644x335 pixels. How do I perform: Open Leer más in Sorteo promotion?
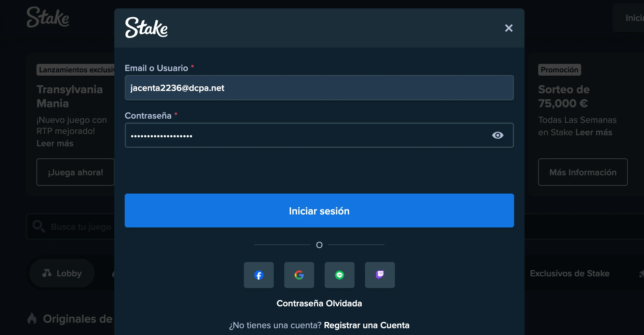tap(594, 132)
